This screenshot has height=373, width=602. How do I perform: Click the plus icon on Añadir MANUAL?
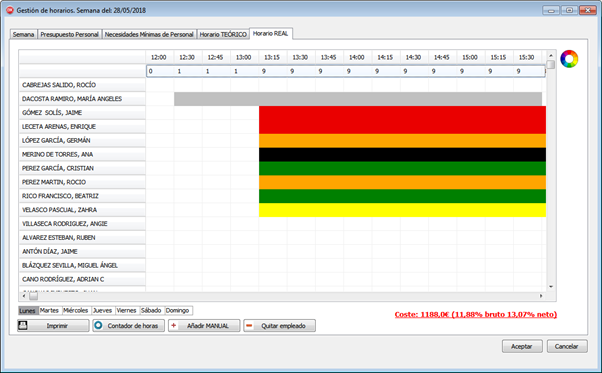click(x=174, y=325)
